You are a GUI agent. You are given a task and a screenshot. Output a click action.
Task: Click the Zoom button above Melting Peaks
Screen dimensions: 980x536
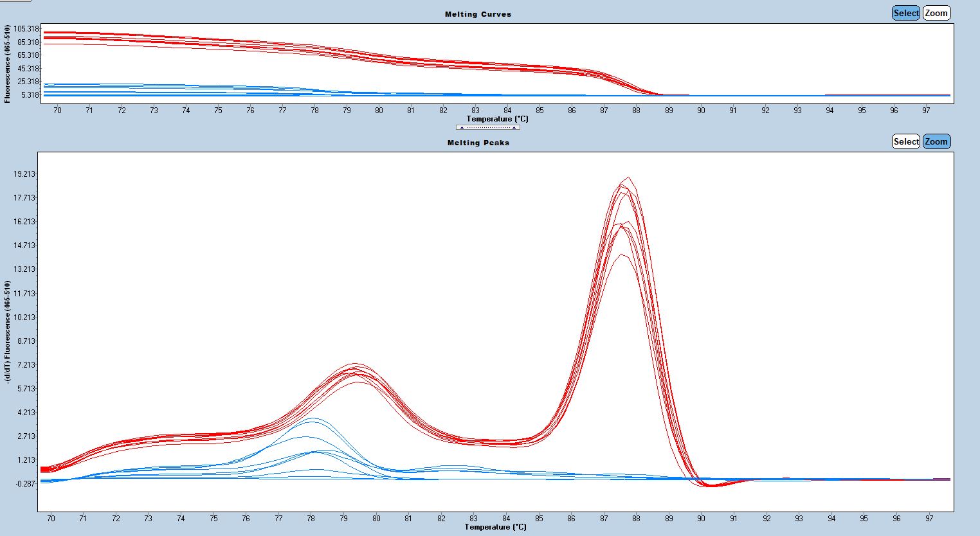click(936, 141)
